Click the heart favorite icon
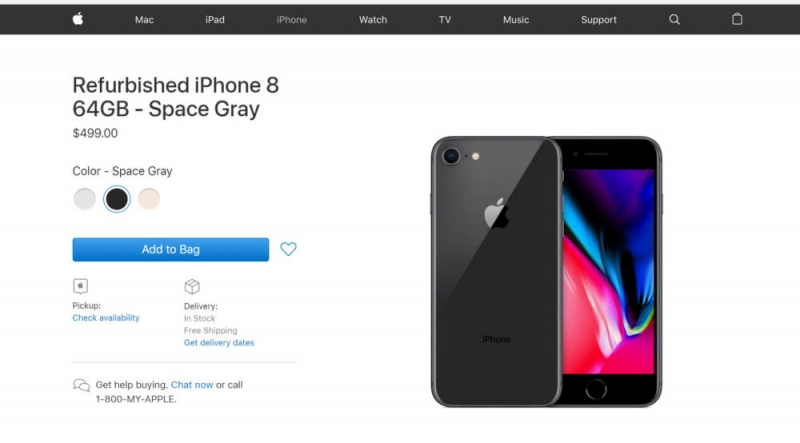 pyautogui.click(x=288, y=249)
